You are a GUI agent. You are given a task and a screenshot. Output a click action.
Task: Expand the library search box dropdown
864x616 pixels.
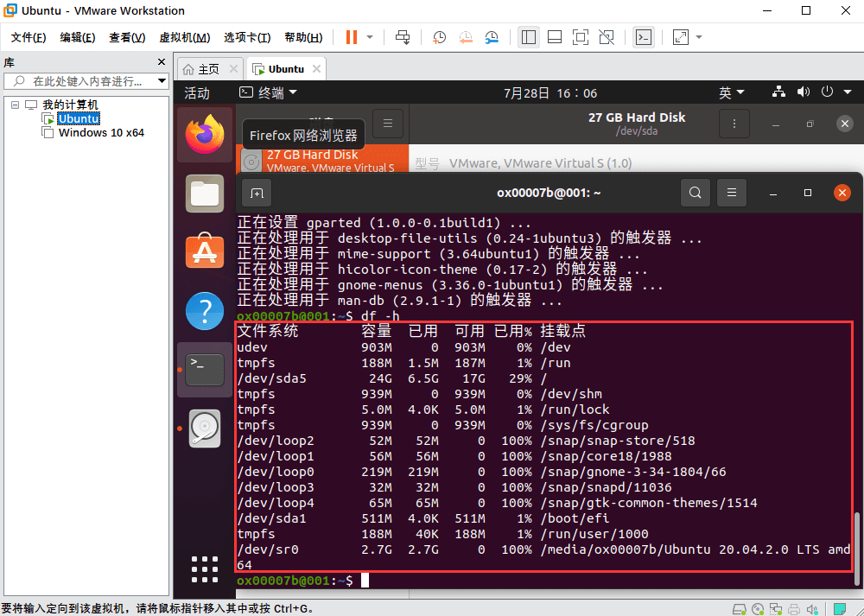pyautogui.click(x=160, y=81)
